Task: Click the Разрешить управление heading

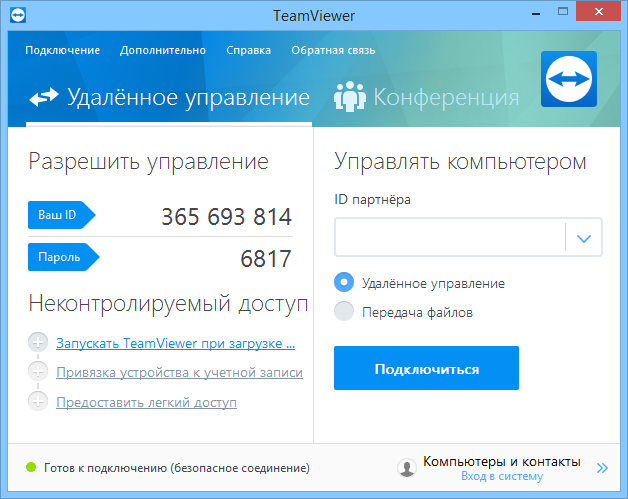Action: point(148,162)
